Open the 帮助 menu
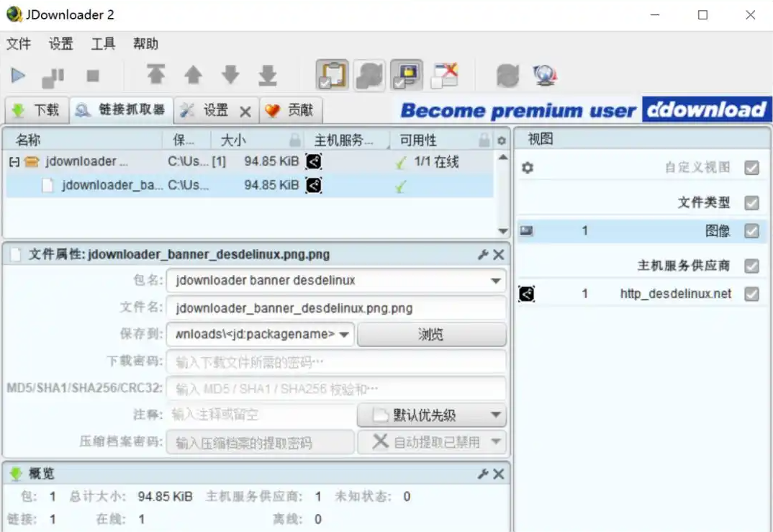Image resolution: width=773 pixels, height=532 pixels. pyautogui.click(x=145, y=44)
